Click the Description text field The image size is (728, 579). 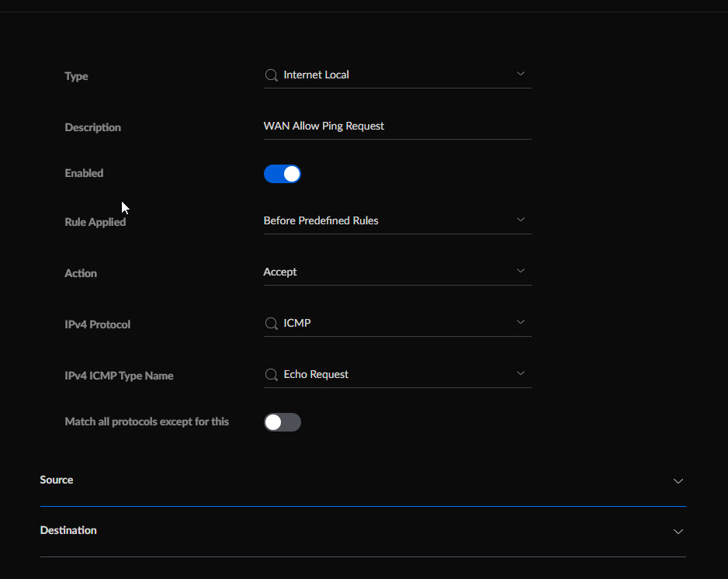pyautogui.click(x=397, y=127)
